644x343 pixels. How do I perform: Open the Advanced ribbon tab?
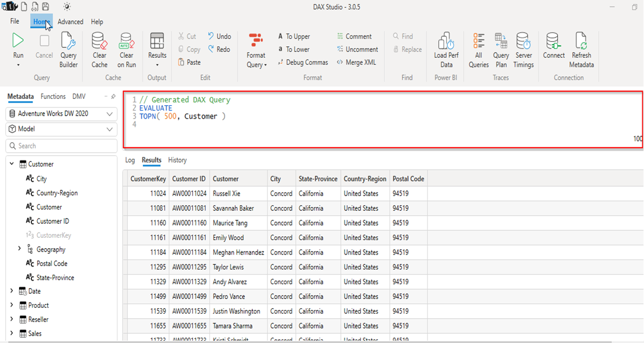tap(70, 22)
